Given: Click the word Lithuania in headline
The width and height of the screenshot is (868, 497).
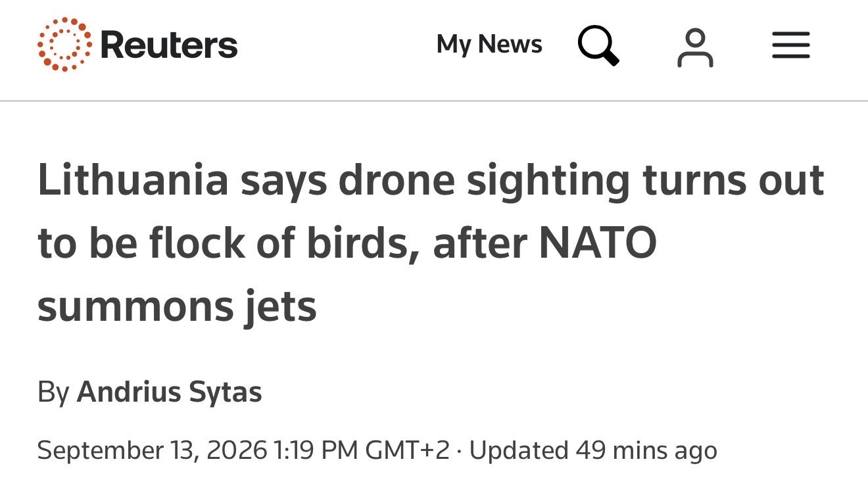Looking at the screenshot, I should [133, 181].
